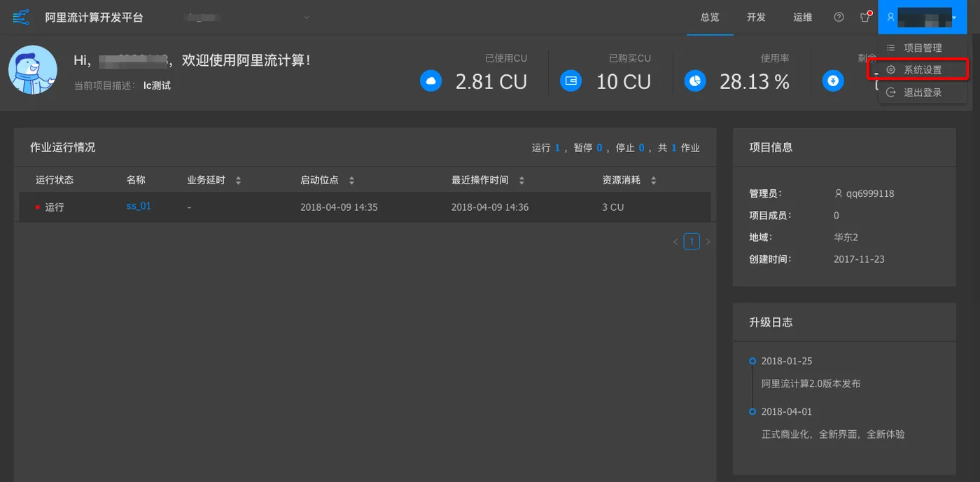
Task: Click the 运行 count link
Action: 557,148
